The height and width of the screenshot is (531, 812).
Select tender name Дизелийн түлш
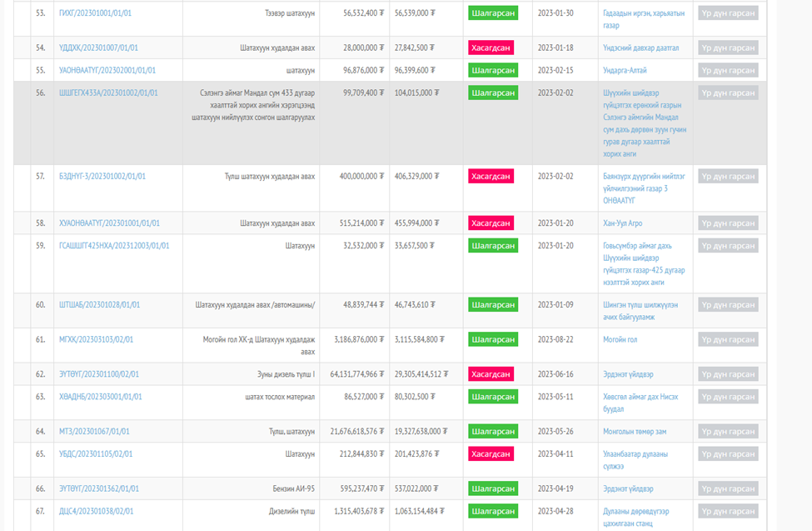[x=291, y=511]
